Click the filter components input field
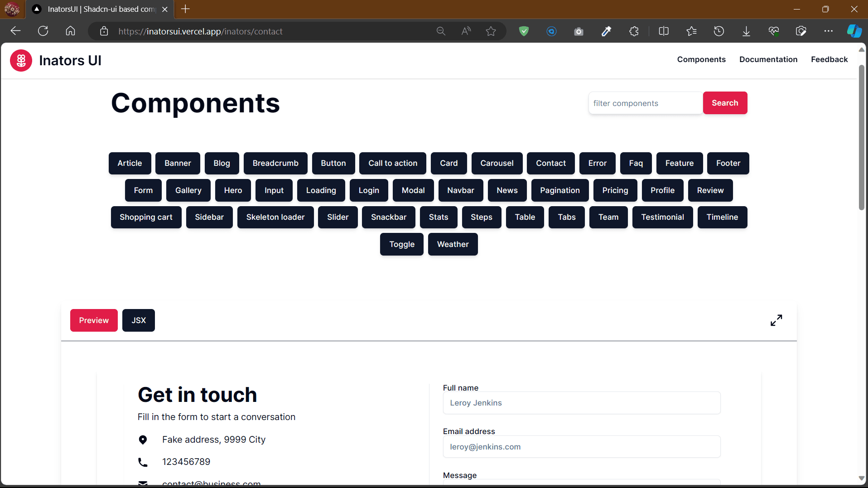Screen dimensions: 868x488 click(x=645, y=103)
